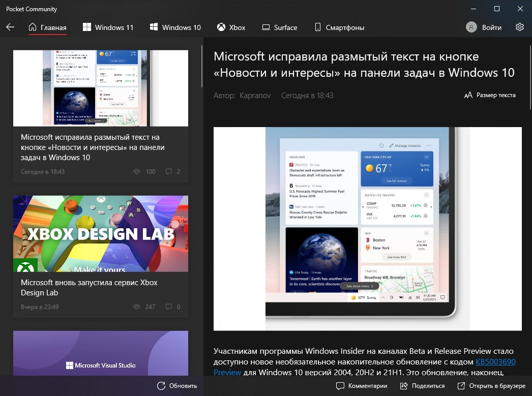Click the Смартфоны phone icon
This screenshot has height=396, width=532.
(317, 27)
